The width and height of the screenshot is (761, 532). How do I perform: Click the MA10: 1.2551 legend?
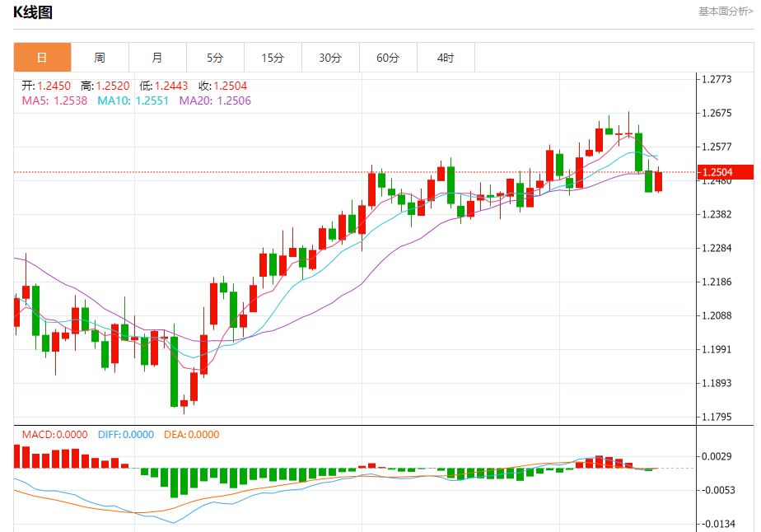[133, 101]
